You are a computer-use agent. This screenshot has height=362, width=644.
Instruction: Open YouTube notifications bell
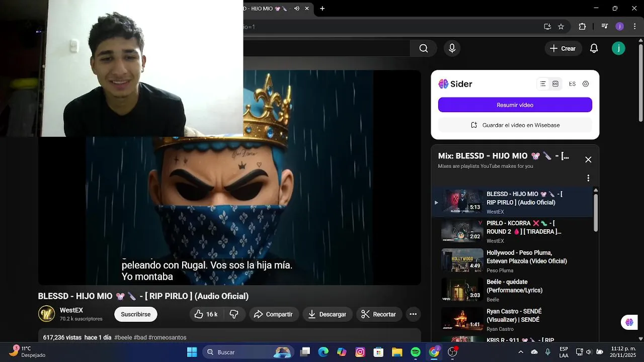[594, 48]
